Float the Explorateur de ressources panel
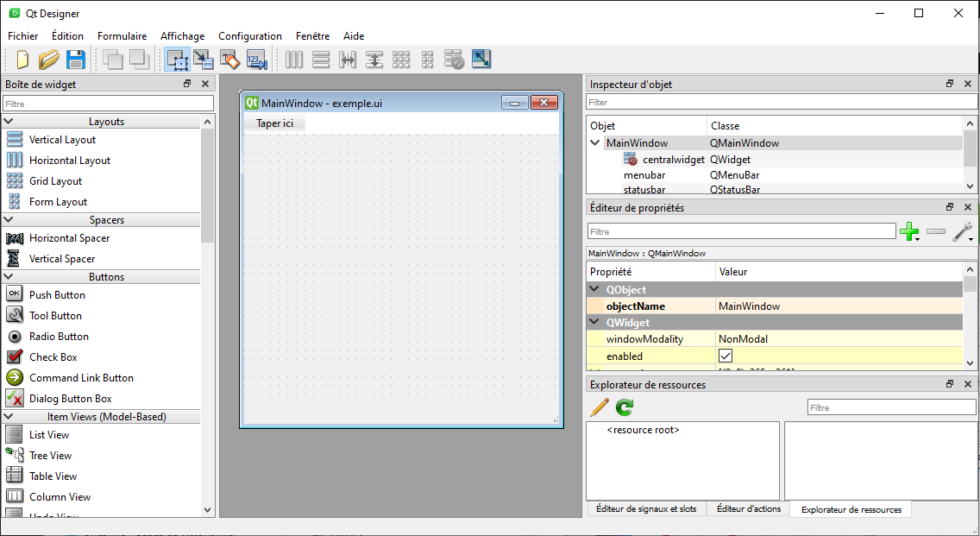 coord(950,383)
